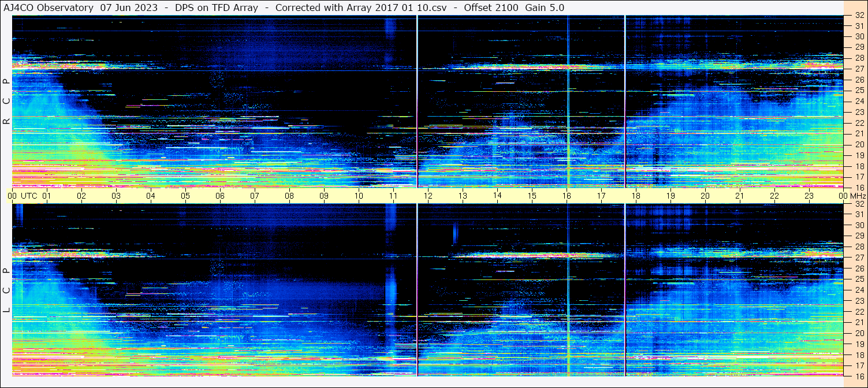Click the 27 MHz tick in the RCP frequency scale
The image size is (868, 388).
click(x=858, y=69)
